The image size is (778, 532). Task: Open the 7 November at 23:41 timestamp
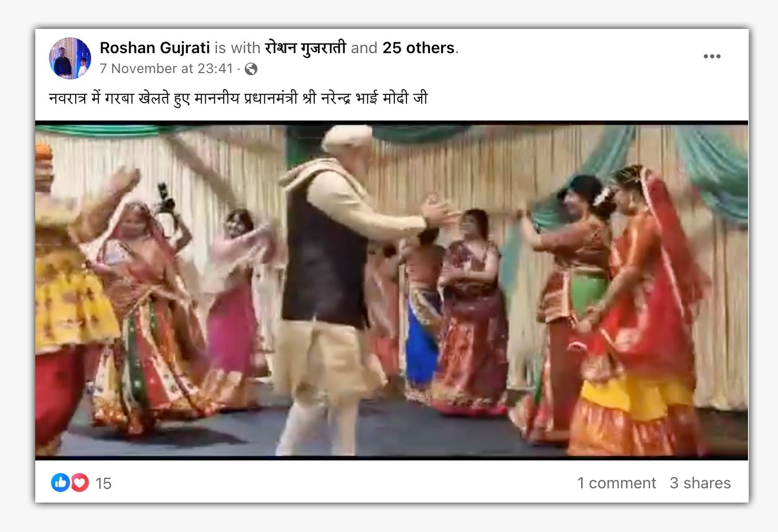pyautogui.click(x=166, y=69)
